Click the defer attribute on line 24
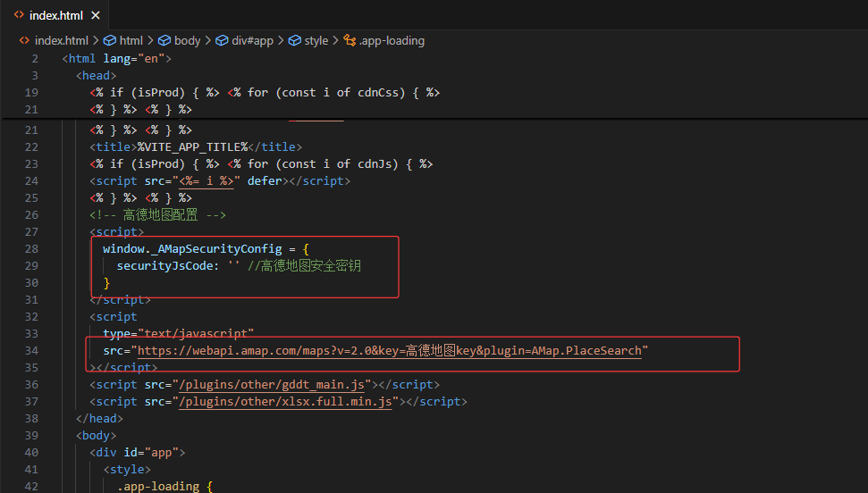 point(265,181)
